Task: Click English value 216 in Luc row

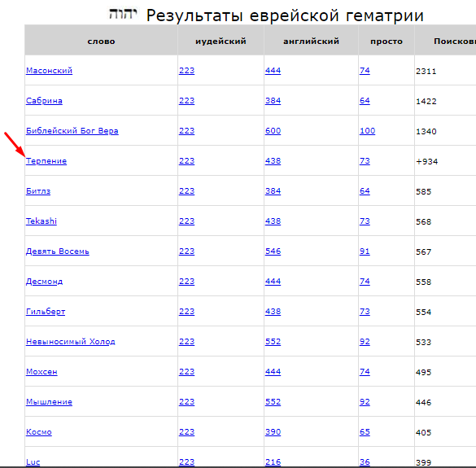Action: coord(273,462)
